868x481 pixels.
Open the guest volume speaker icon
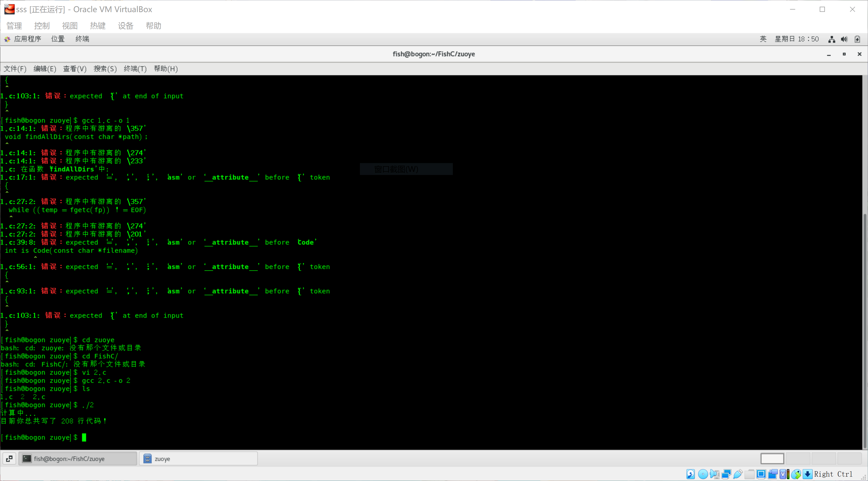(x=844, y=39)
